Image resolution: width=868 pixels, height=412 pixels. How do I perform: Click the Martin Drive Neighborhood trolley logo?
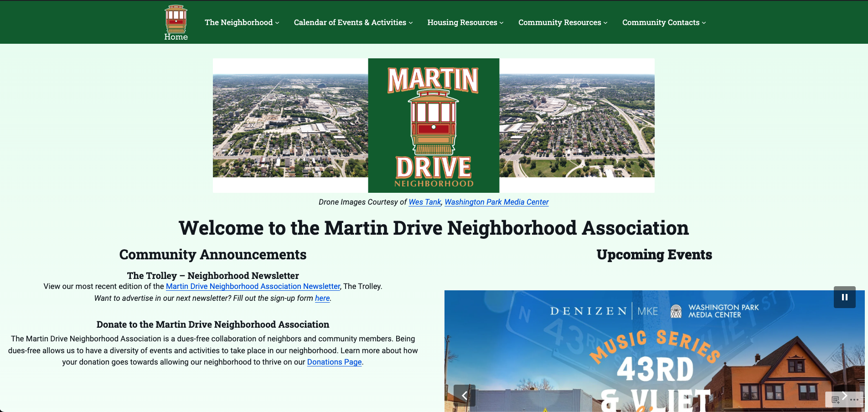pos(434,125)
